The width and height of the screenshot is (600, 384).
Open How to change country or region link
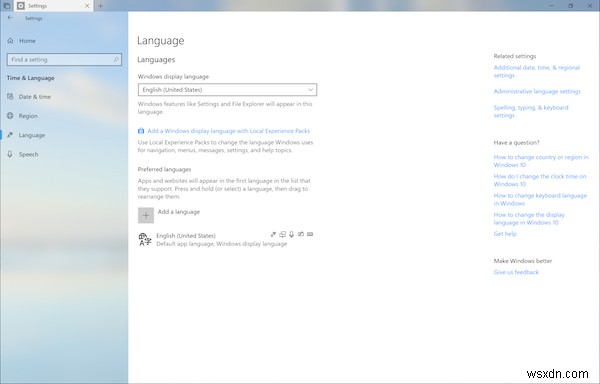click(541, 161)
